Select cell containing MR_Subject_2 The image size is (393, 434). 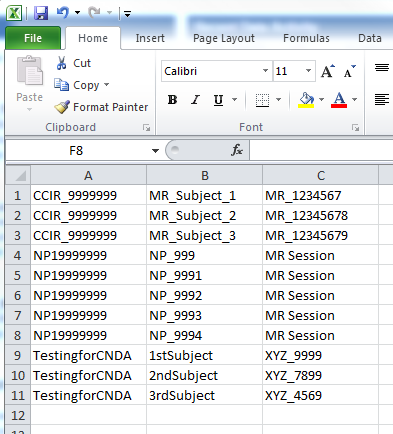[204, 215]
